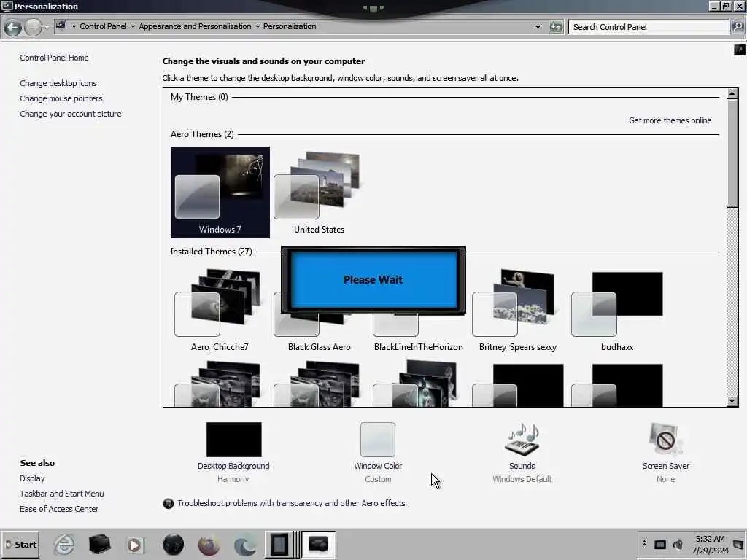Image resolution: width=747 pixels, height=560 pixels.
Task: Switch to the first running taskbar window
Action: [279, 545]
